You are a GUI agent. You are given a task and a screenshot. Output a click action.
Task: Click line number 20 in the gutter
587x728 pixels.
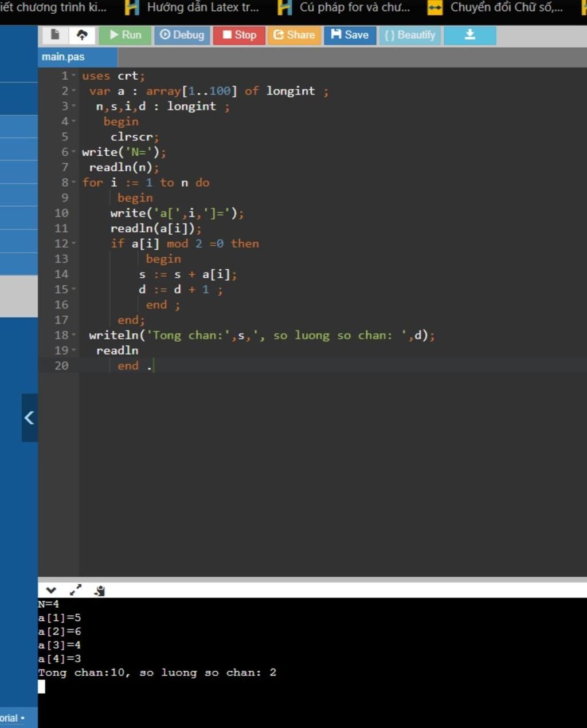61,365
